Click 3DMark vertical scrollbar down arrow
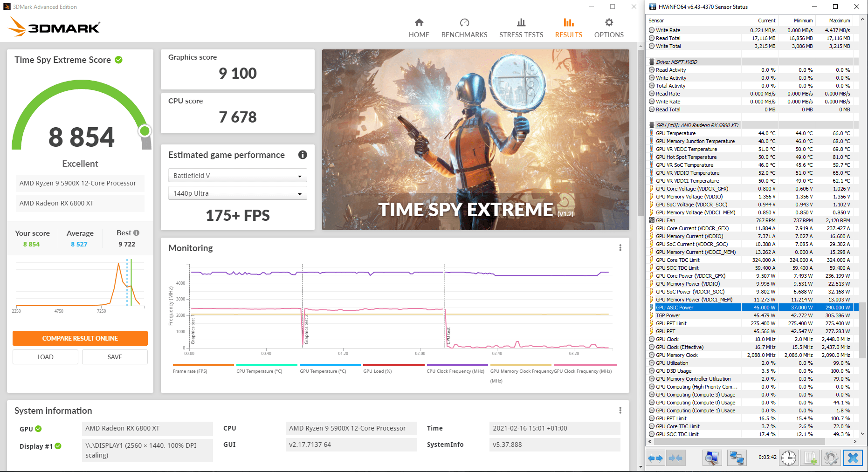The height and width of the screenshot is (472, 868). point(641,467)
